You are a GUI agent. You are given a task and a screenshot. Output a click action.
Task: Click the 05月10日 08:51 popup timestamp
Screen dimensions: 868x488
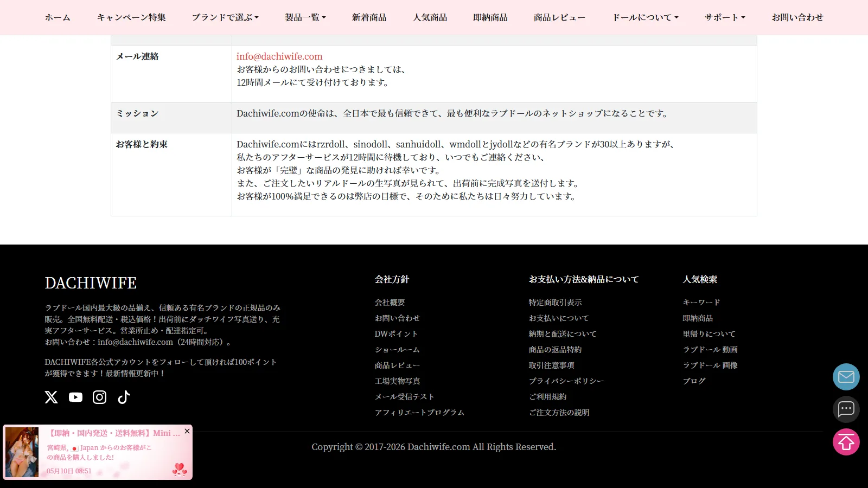point(69,471)
